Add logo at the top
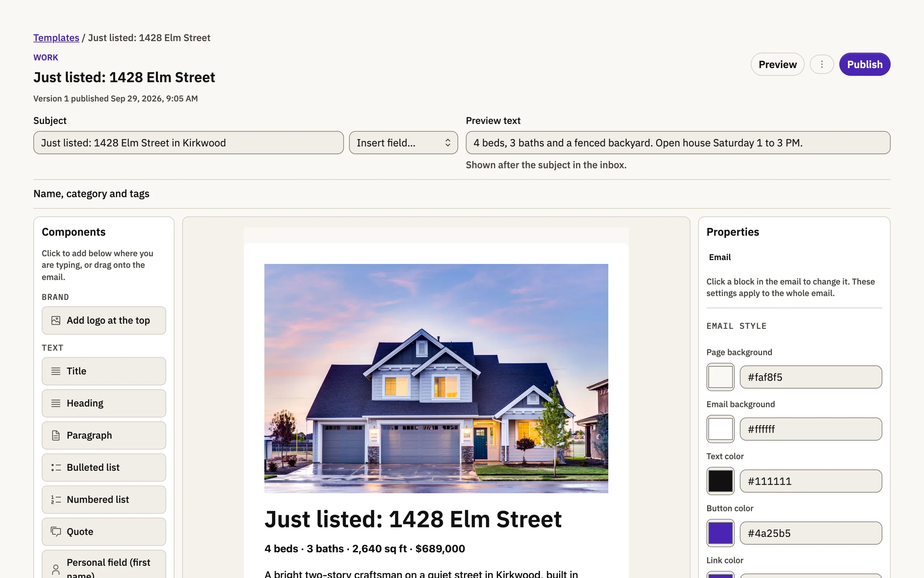The image size is (924, 578). click(104, 320)
